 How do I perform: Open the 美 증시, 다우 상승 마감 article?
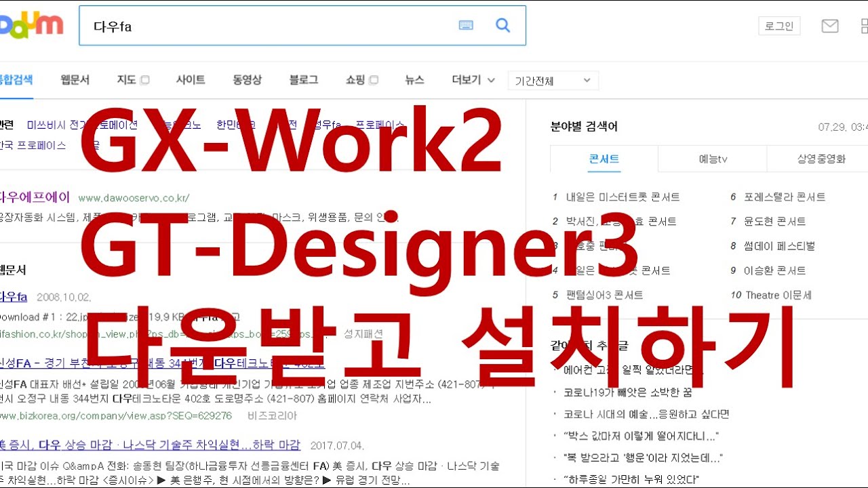(x=149, y=445)
